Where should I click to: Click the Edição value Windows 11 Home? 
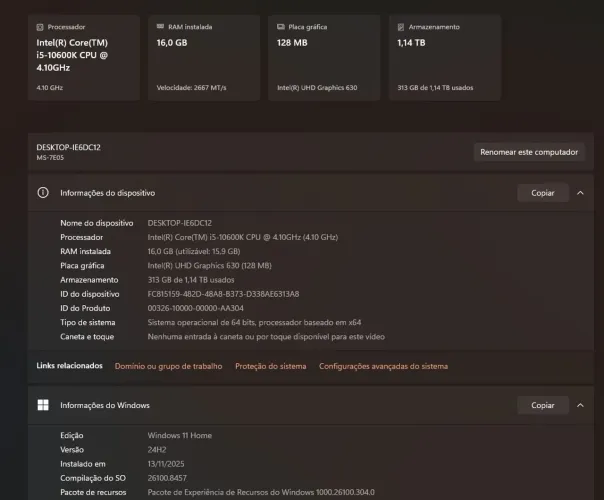[x=180, y=435]
